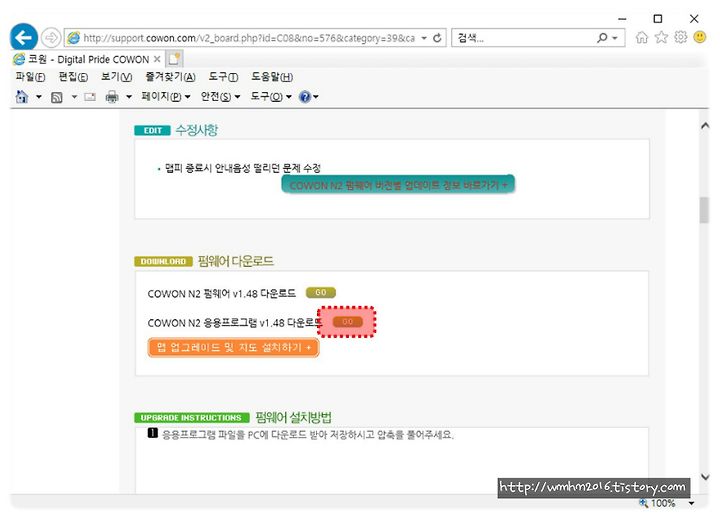
Task: Click the orange 맵 업그레이드 및 지도 설치하기 button
Action: (x=233, y=347)
